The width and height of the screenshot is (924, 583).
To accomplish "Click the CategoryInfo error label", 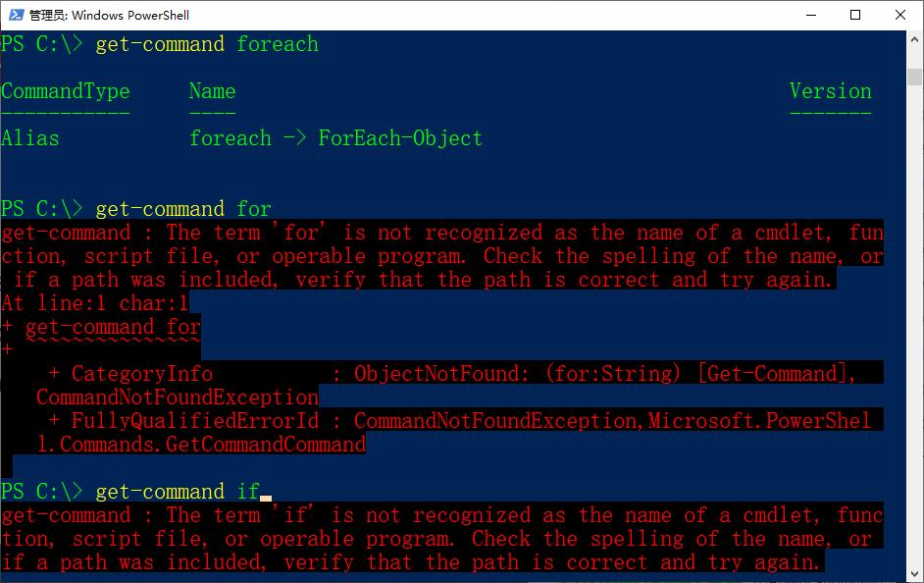I will [x=142, y=374].
